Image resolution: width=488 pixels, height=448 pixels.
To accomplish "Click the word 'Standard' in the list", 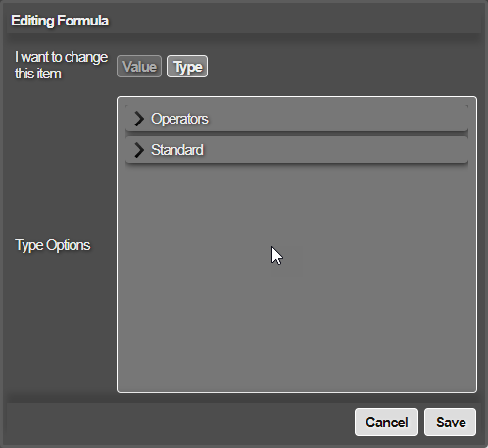I will 177,150.
